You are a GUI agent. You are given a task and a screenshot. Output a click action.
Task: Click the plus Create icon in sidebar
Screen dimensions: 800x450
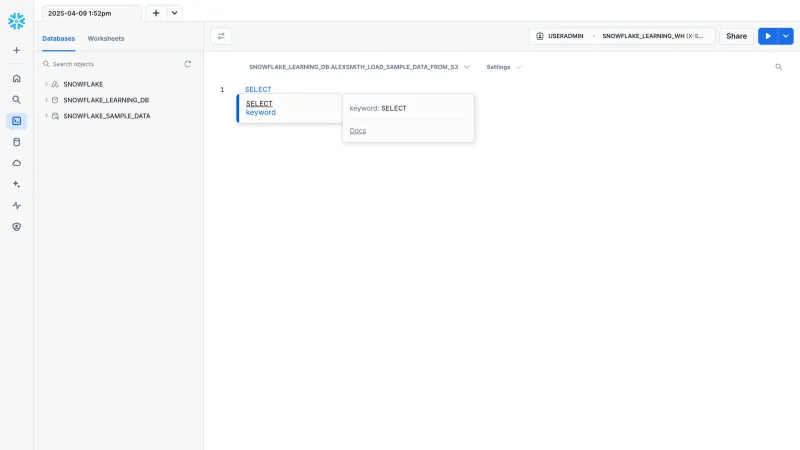click(16, 51)
